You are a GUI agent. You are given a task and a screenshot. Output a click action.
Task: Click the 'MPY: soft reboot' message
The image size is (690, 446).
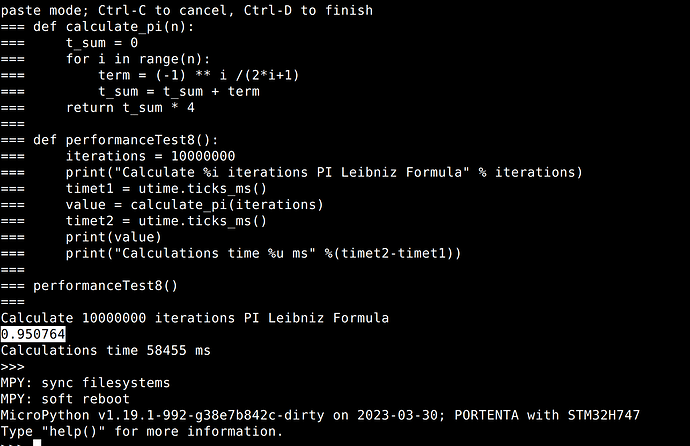tap(65, 399)
